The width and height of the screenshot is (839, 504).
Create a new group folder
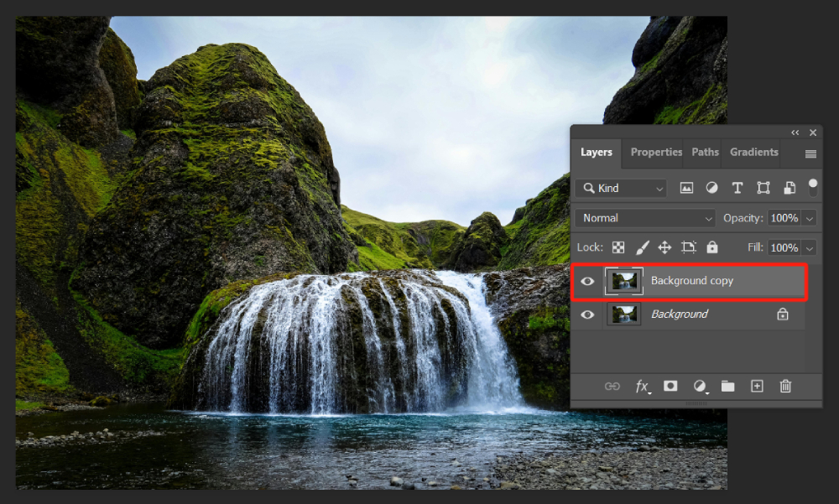pyautogui.click(x=727, y=386)
